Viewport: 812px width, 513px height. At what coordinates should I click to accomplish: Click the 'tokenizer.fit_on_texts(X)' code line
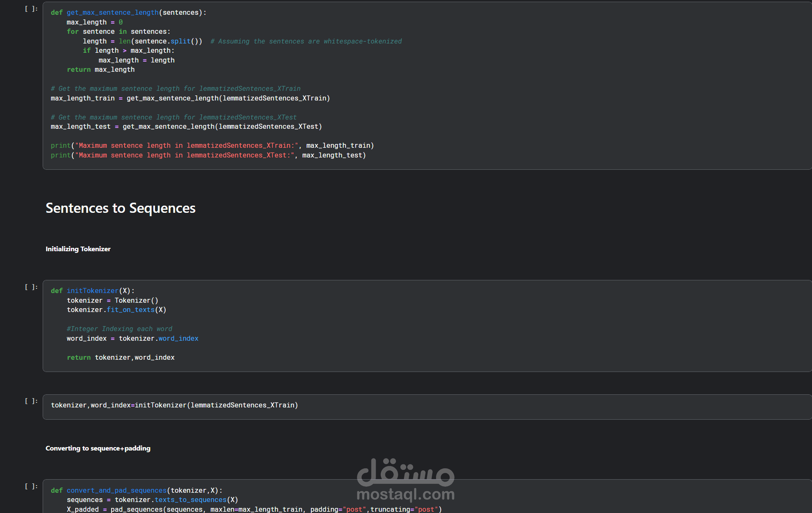click(116, 310)
